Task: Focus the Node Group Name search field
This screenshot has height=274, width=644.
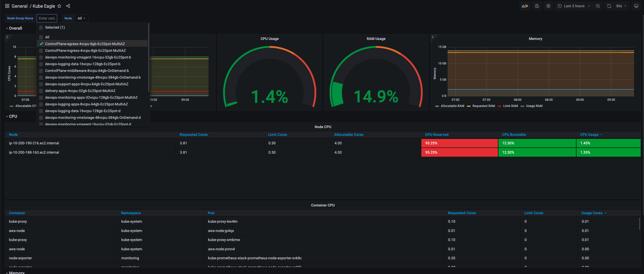Action: pos(47,18)
